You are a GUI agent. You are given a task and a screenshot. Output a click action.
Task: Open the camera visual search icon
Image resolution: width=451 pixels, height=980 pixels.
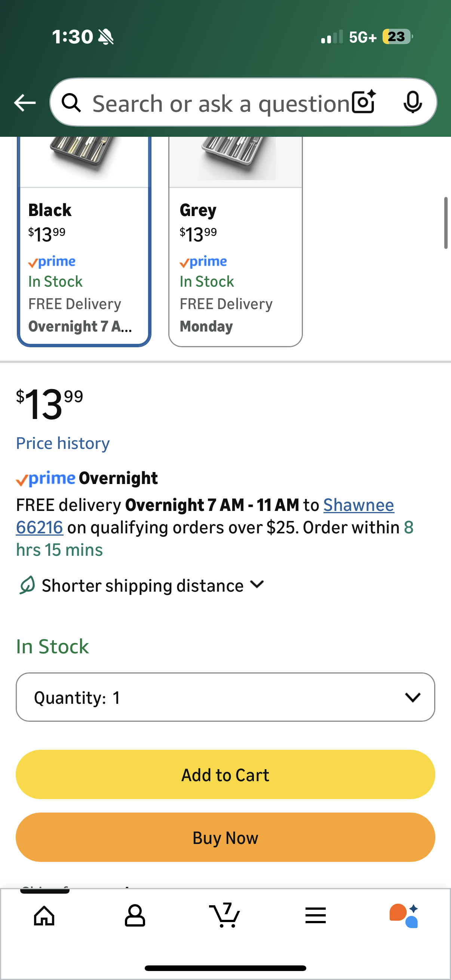[363, 102]
